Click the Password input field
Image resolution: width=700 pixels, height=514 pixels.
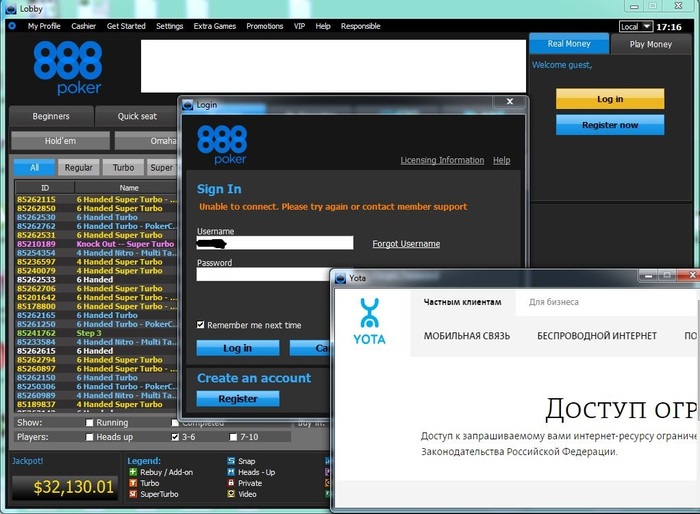[x=263, y=274]
